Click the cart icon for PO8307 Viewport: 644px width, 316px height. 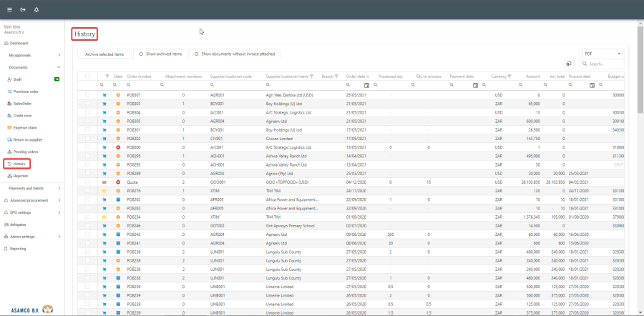[x=104, y=95]
